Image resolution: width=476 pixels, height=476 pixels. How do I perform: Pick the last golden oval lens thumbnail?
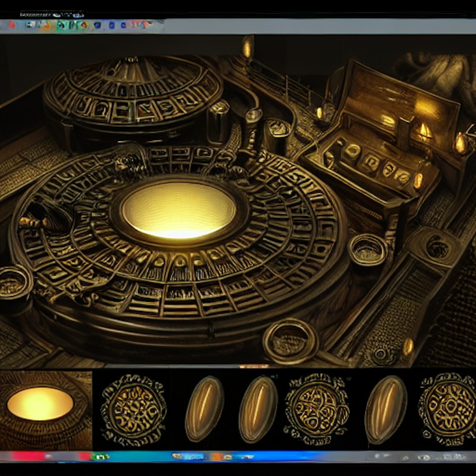[386, 409]
